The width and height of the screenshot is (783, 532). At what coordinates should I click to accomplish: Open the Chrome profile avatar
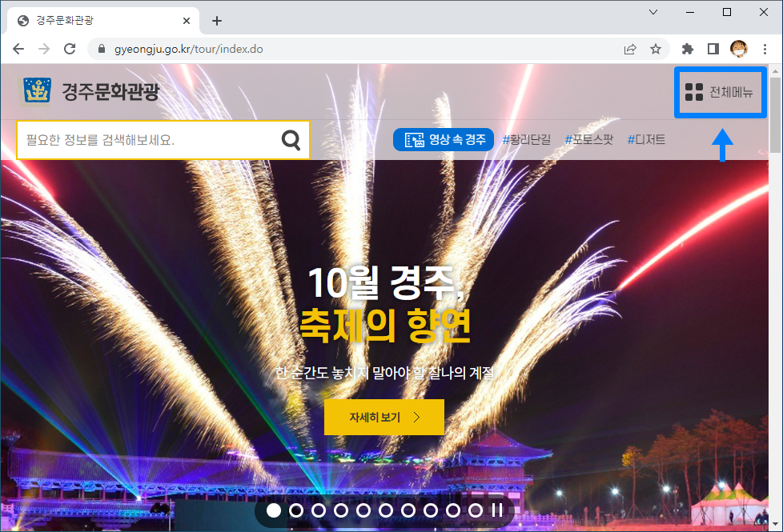click(739, 49)
